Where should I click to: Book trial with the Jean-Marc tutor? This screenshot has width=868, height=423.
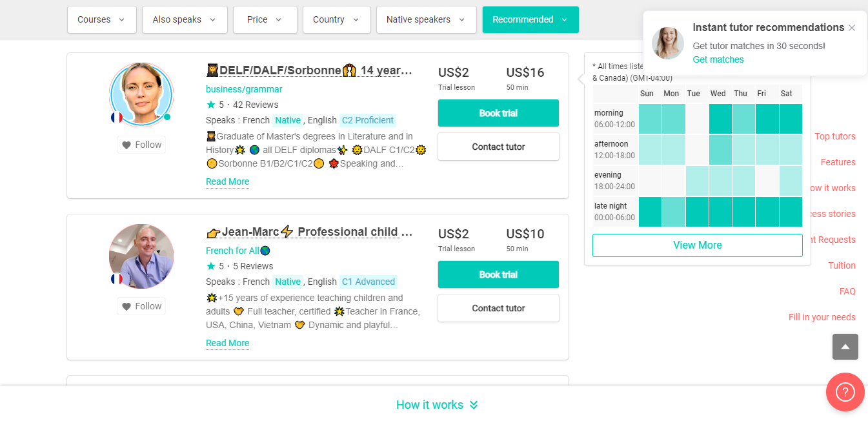point(498,274)
